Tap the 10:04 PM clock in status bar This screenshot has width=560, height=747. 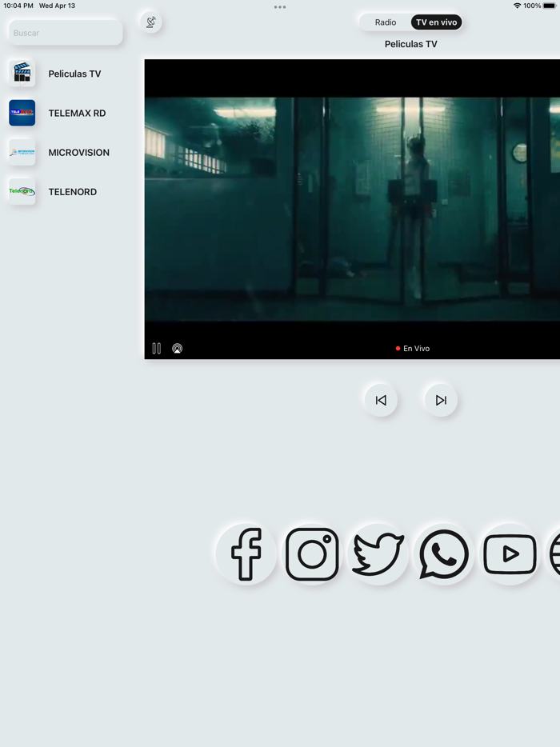pos(18,6)
